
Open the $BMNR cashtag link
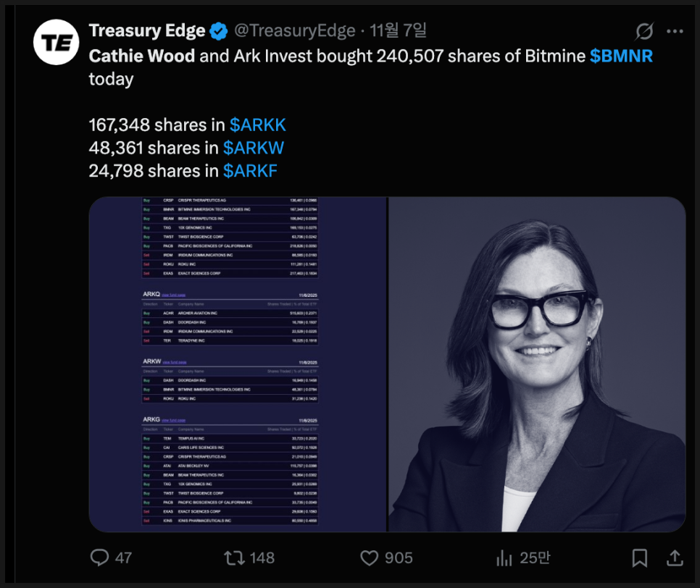pyautogui.click(x=621, y=56)
